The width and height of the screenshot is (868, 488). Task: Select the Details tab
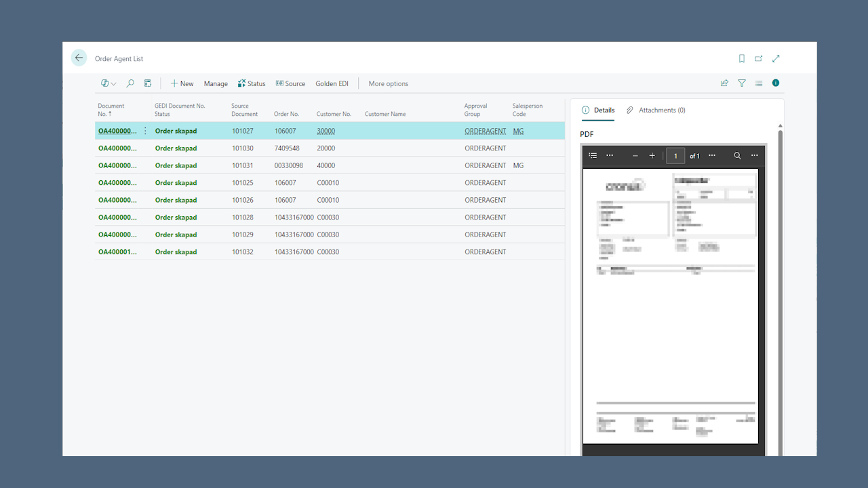pyautogui.click(x=598, y=110)
